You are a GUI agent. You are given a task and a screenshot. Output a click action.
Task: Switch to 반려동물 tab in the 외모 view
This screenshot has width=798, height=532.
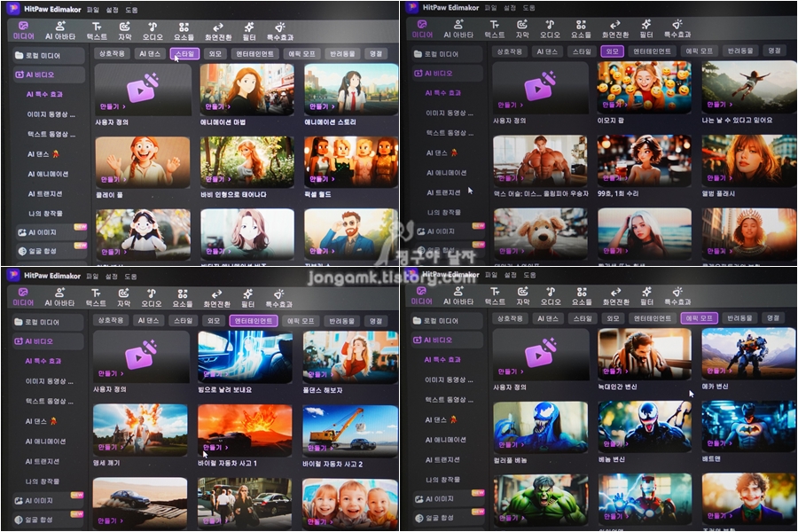pos(739,51)
